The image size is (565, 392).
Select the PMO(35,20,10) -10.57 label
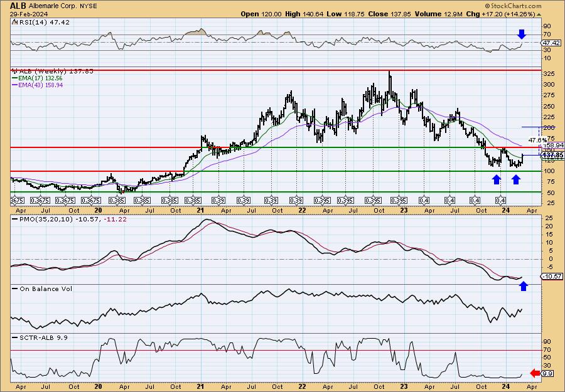[56, 219]
